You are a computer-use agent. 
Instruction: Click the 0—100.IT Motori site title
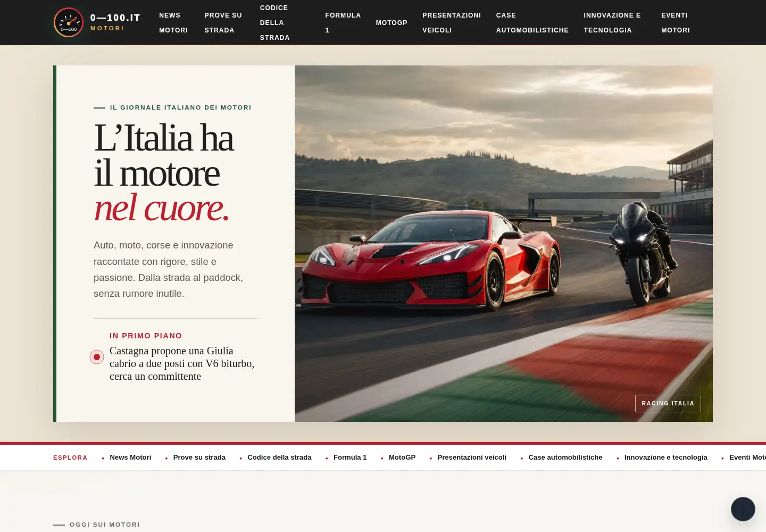(x=115, y=22)
